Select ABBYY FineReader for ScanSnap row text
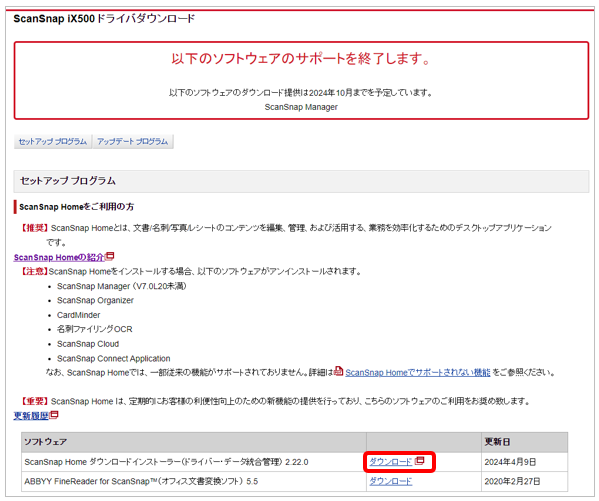This screenshot has width=599, height=501. 141,481
